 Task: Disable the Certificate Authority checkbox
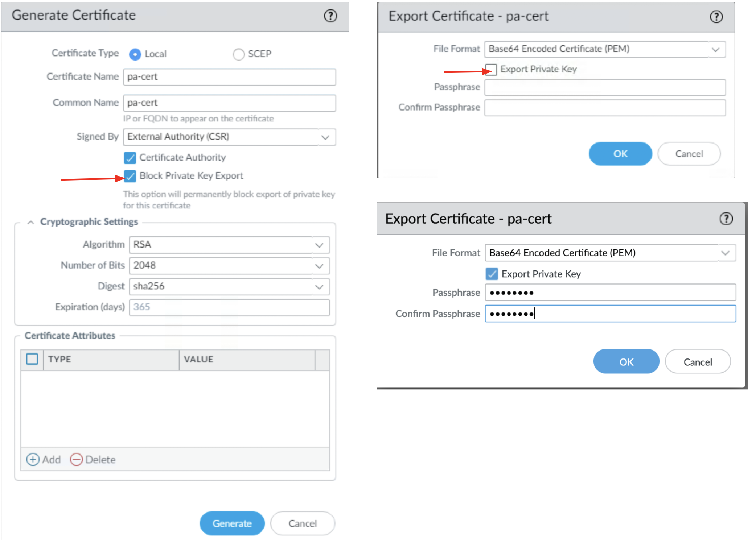[130, 158]
